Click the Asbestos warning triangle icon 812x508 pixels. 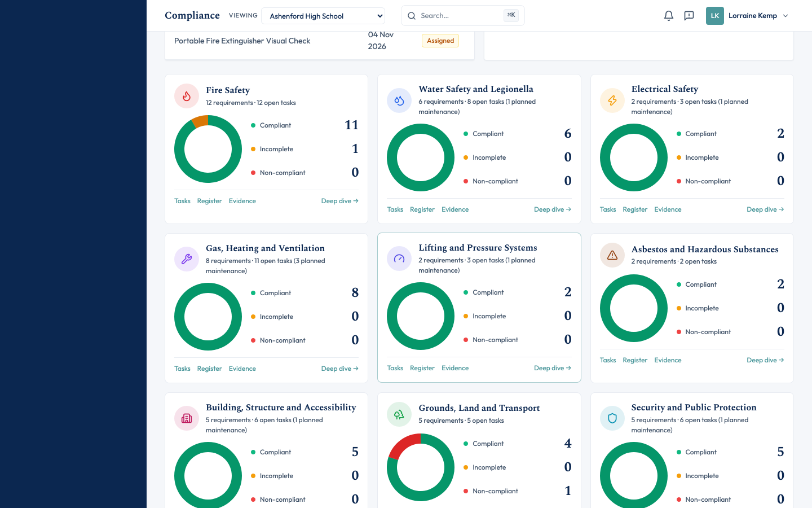click(612, 255)
